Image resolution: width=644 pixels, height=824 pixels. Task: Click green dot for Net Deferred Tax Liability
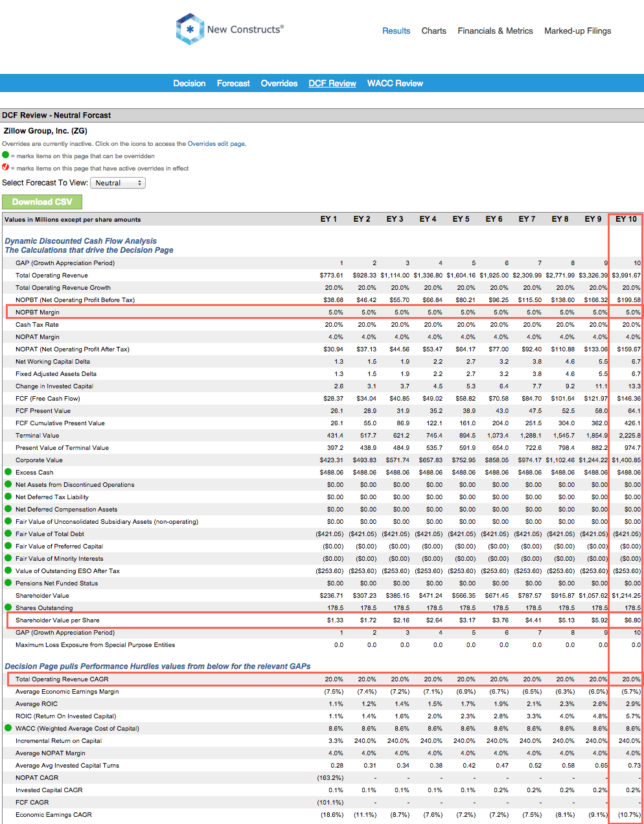[8, 497]
